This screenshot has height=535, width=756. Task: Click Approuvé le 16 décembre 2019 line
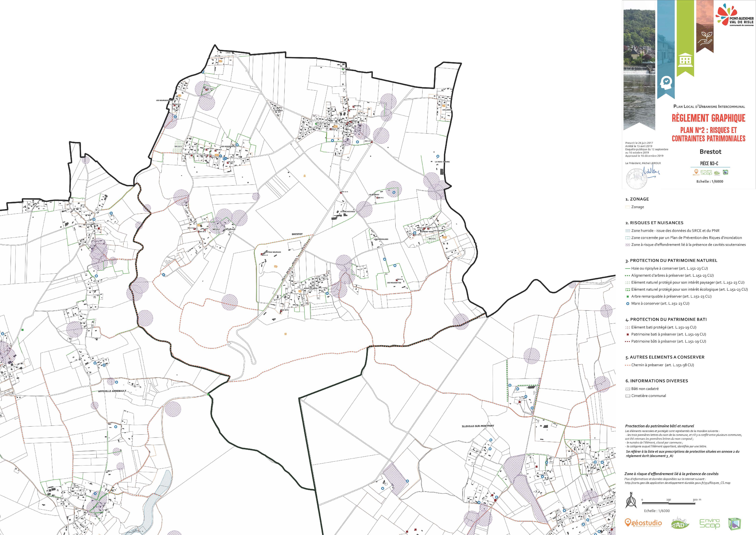click(644, 156)
